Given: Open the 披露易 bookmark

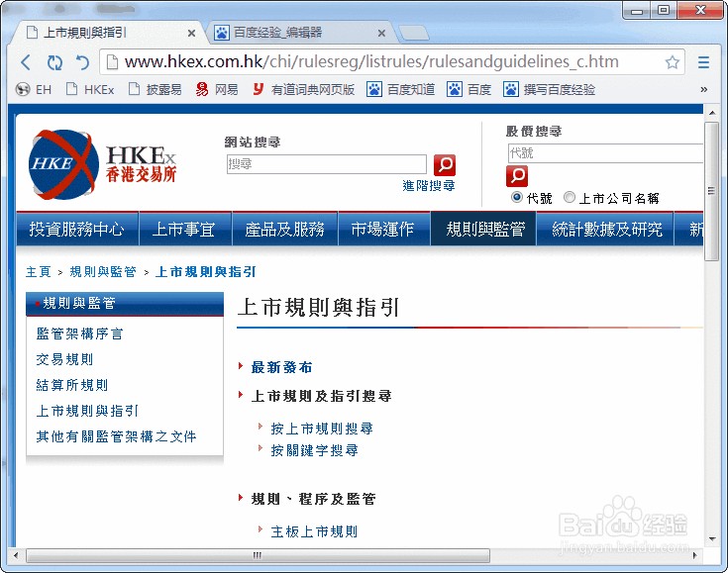Looking at the screenshot, I should (155, 89).
